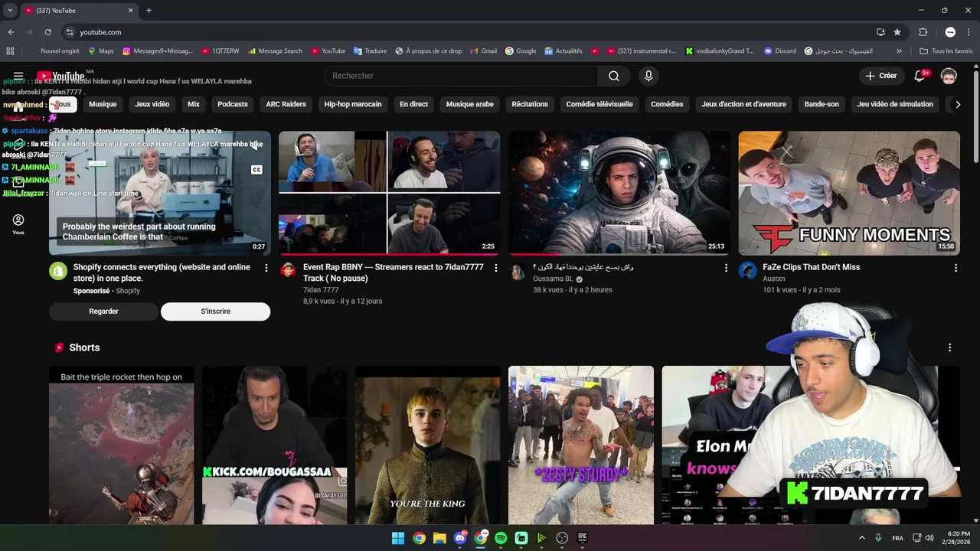
Task: Open Gmail bookmark
Action: [x=482, y=51]
